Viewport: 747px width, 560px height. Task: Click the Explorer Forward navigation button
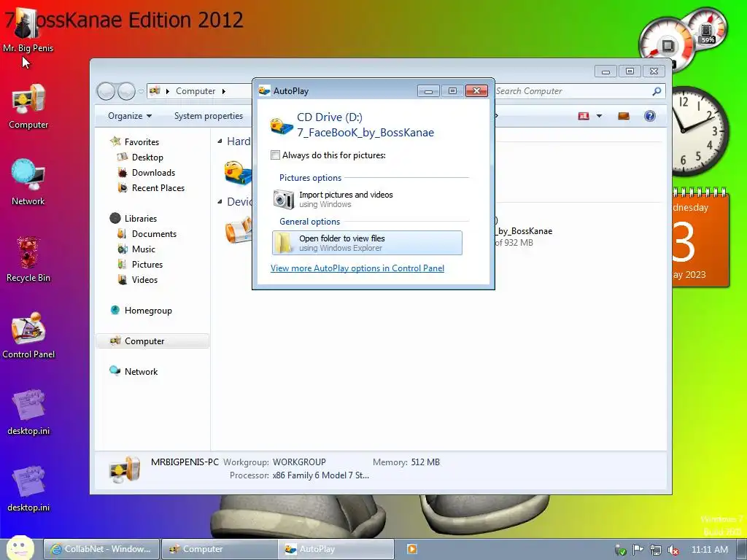(x=126, y=91)
